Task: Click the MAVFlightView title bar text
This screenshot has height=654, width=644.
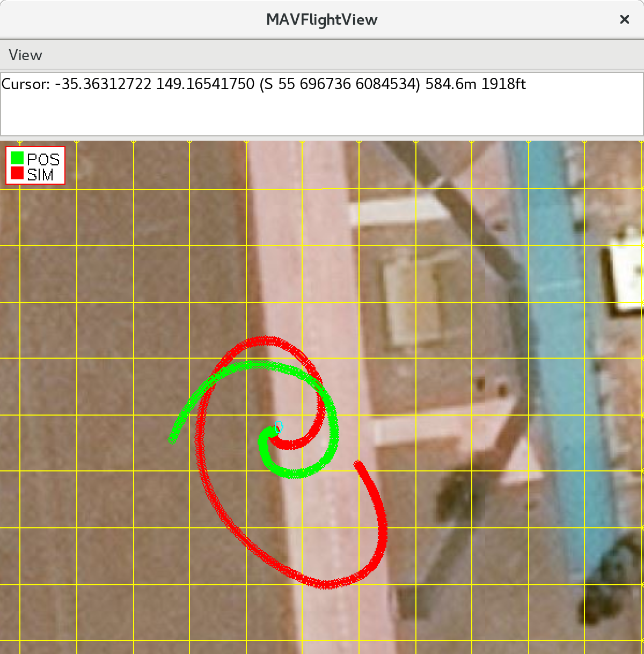Action: pos(322,20)
